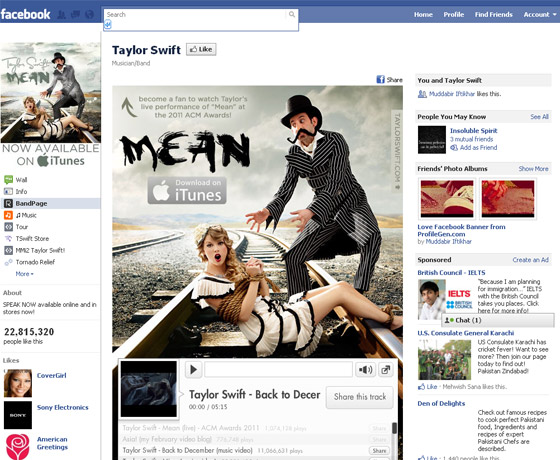
Task: Click the Facebook logo
Action: (25, 14)
